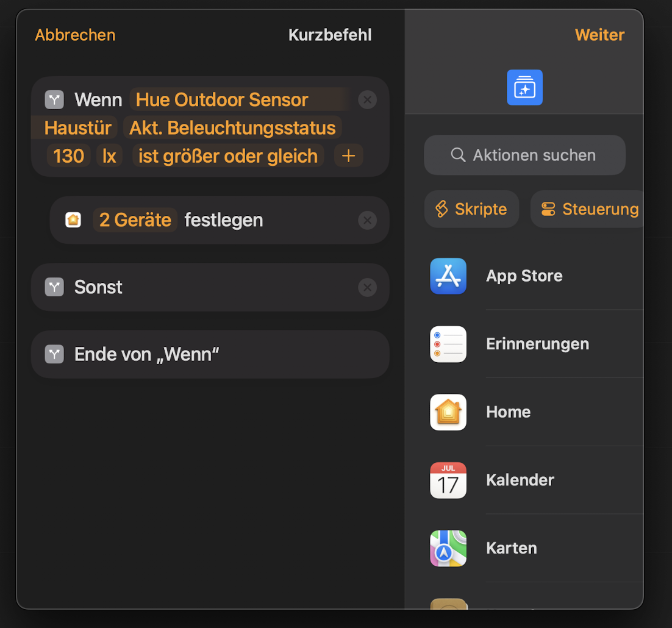Delete the 2 Geräte festlegen action
This screenshot has height=628, width=672.
click(367, 220)
